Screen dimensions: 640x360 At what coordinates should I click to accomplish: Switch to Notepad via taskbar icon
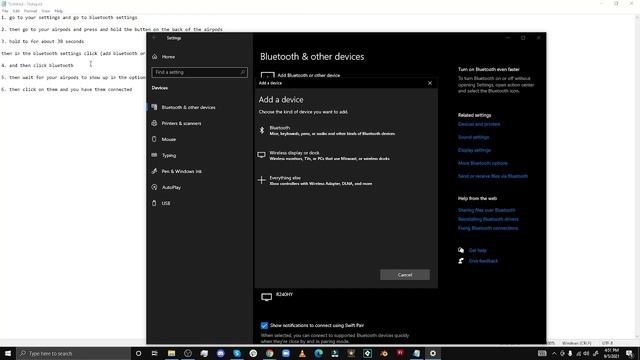tap(416, 353)
